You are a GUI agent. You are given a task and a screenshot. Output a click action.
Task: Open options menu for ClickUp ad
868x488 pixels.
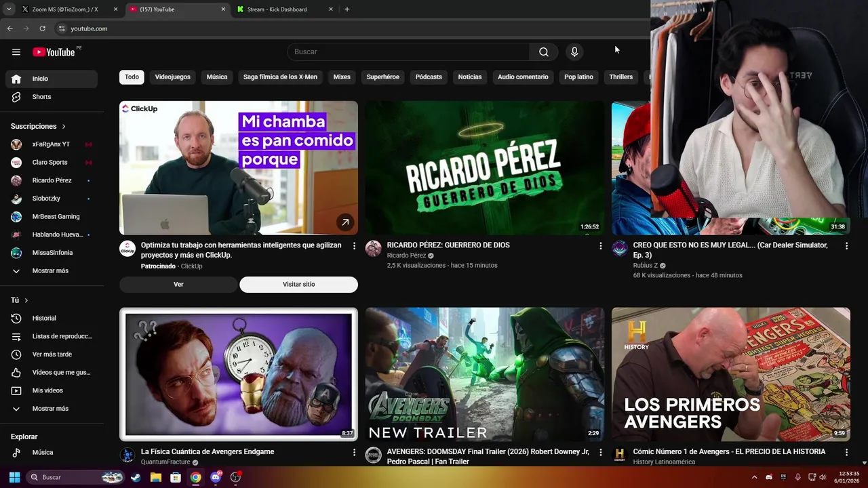tap(354, 246)
